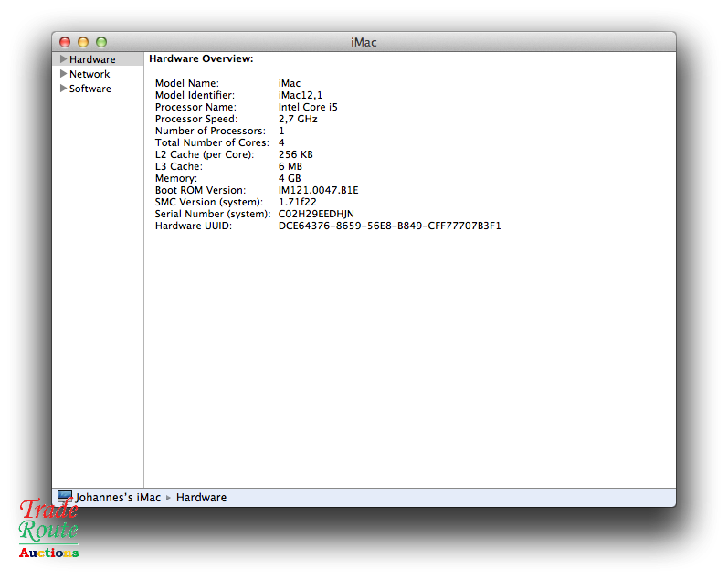Select Software in the sidebar

coord(90,89)
